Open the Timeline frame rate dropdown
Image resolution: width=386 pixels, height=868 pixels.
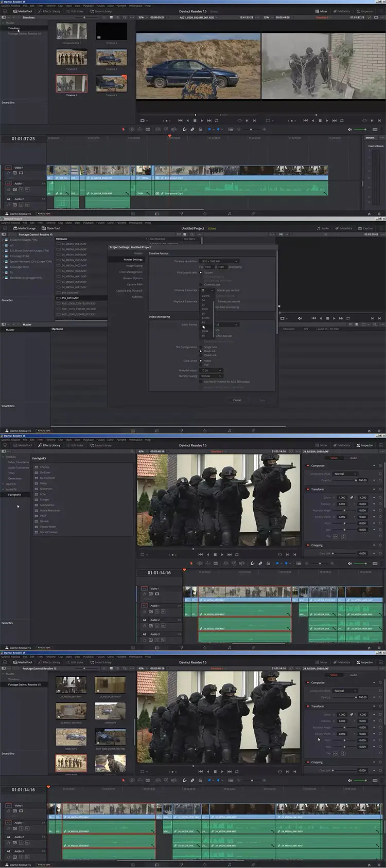[x=207, y=290]
